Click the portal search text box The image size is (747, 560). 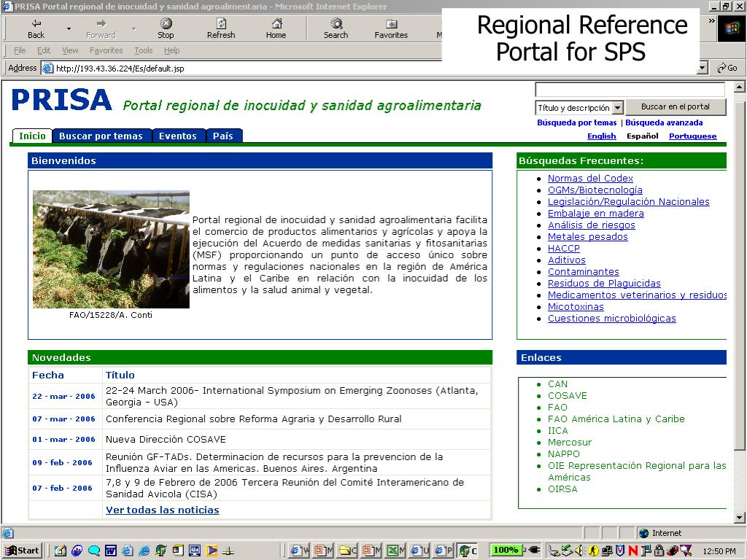coord(630,90)
